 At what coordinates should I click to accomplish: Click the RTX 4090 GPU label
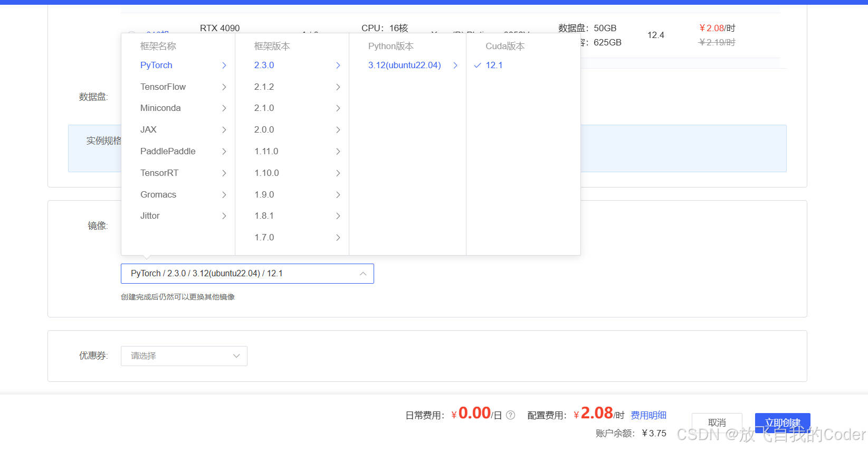(220, 28)
